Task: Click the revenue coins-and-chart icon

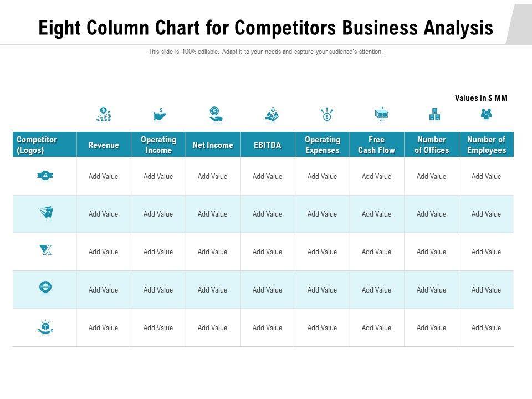Action: tap(104, 115)
